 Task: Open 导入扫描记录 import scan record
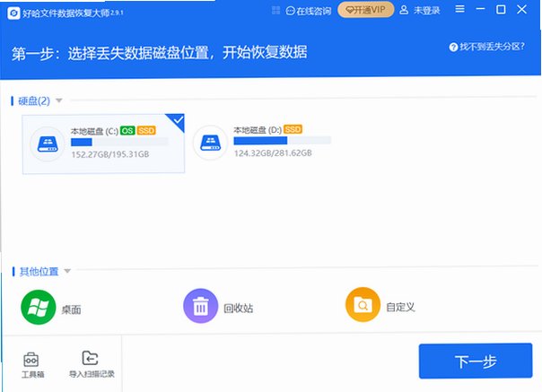[92, 364]
